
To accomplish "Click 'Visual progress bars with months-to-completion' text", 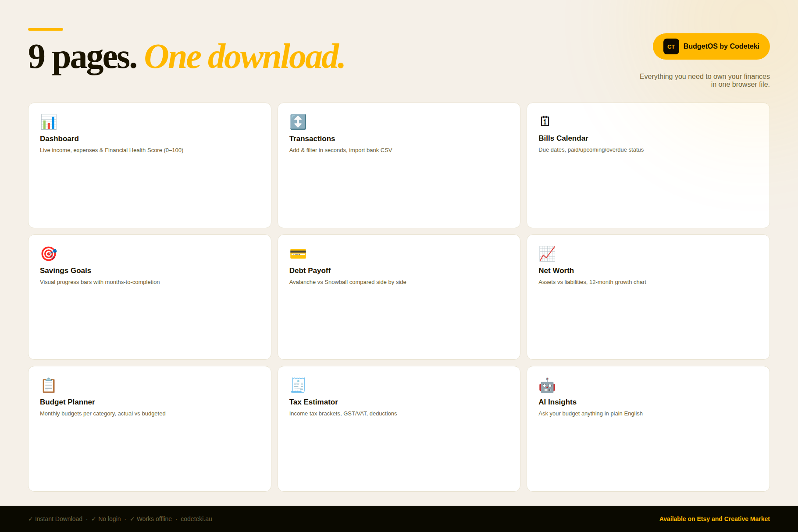I will coord(100,282).
